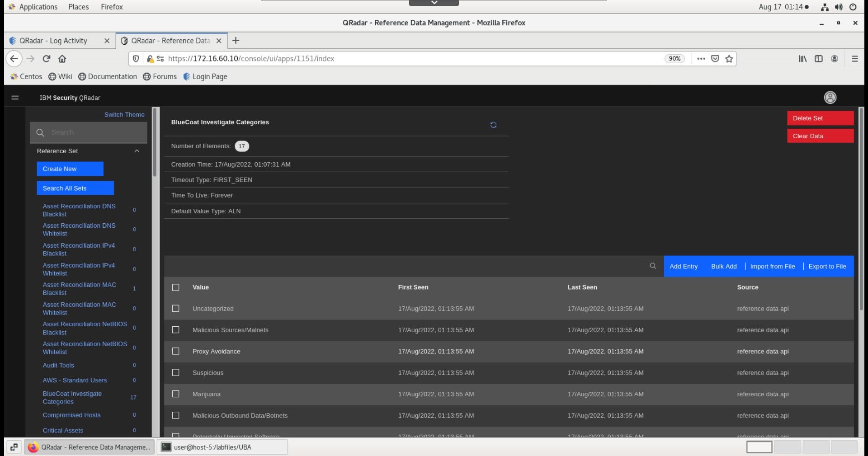
Task: Open the system volume icon
Action: [x=839, y=7]
